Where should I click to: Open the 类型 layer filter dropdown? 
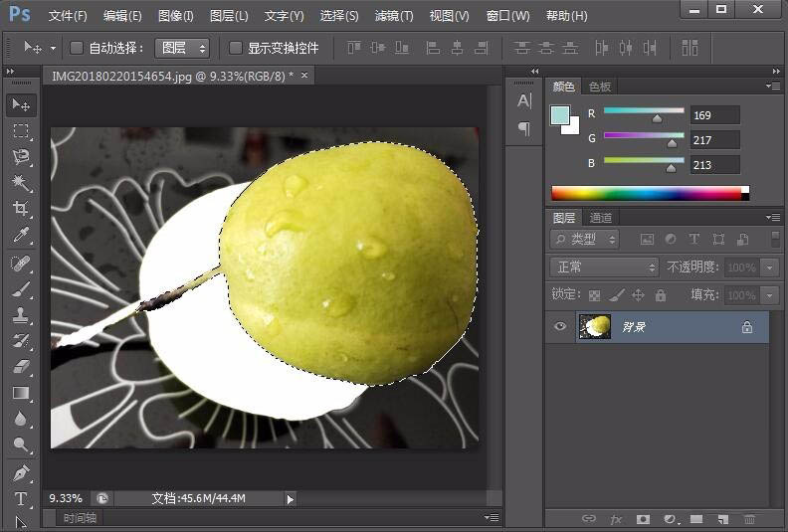point(585,240)
